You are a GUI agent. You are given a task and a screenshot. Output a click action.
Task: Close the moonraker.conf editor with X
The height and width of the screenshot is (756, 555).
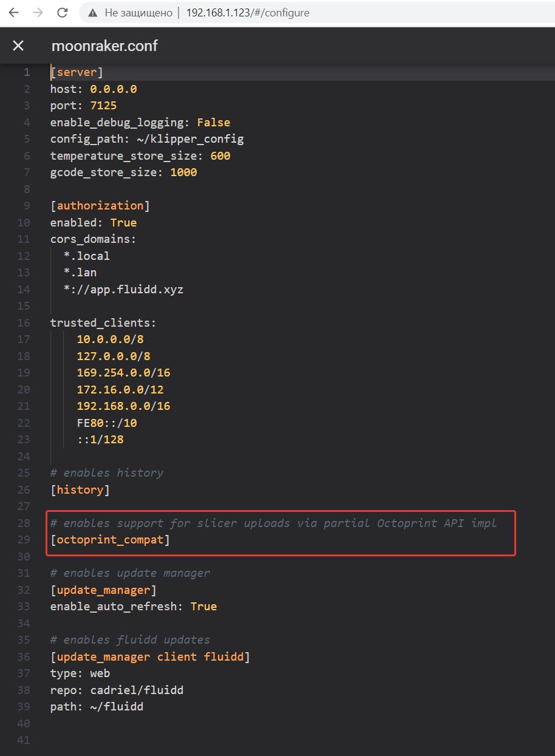click(x=18, y=46)
